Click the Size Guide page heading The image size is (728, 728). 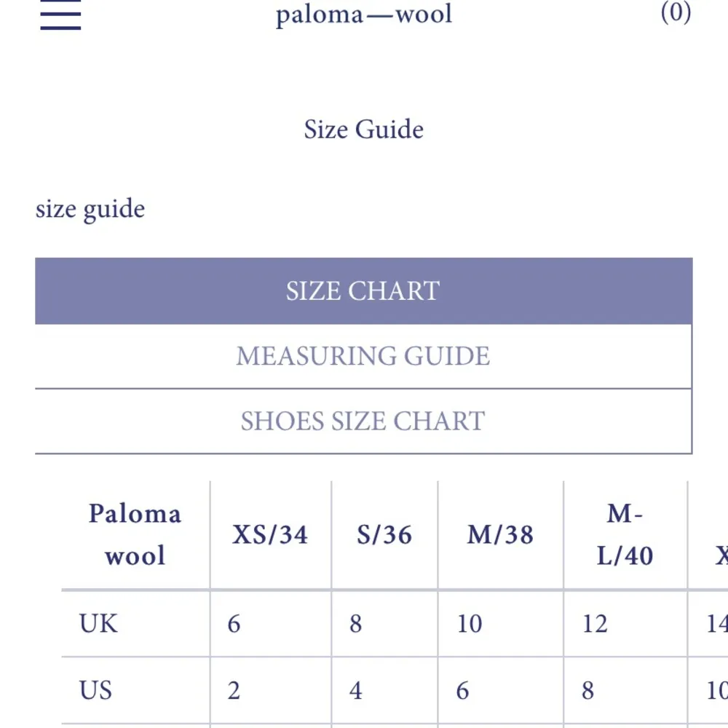point(363,130)
